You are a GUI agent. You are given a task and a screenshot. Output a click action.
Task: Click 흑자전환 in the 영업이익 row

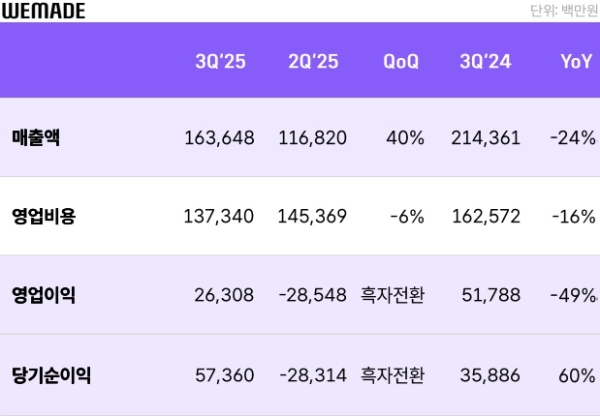coord(393,295)
